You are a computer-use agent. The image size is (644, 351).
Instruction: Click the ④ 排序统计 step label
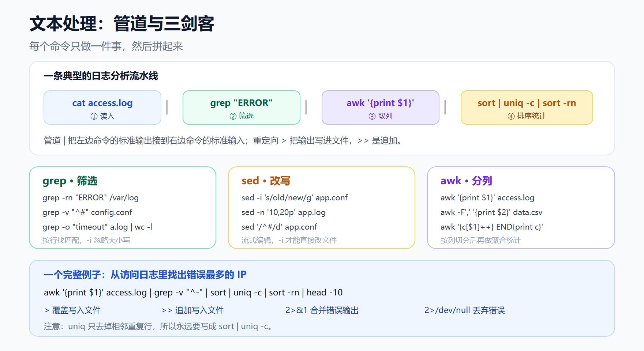pyautogui.click(x=527, y=116)
